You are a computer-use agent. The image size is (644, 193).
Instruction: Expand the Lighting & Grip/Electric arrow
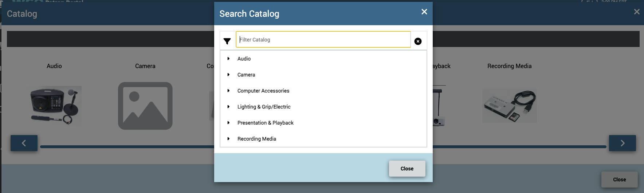228,107
